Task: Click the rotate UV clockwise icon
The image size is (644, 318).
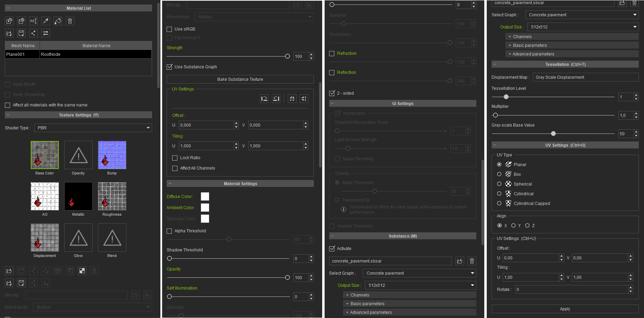Action: (x=264, y=98)
